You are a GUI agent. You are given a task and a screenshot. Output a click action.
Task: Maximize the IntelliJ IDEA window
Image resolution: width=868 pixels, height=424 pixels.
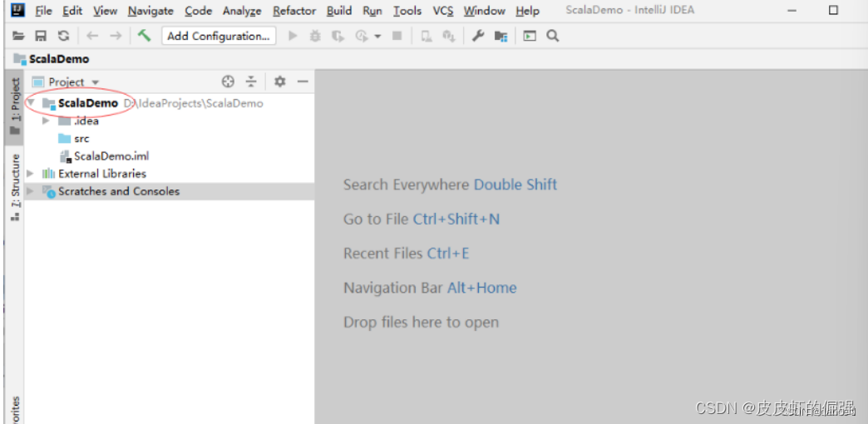coord(833,10)
